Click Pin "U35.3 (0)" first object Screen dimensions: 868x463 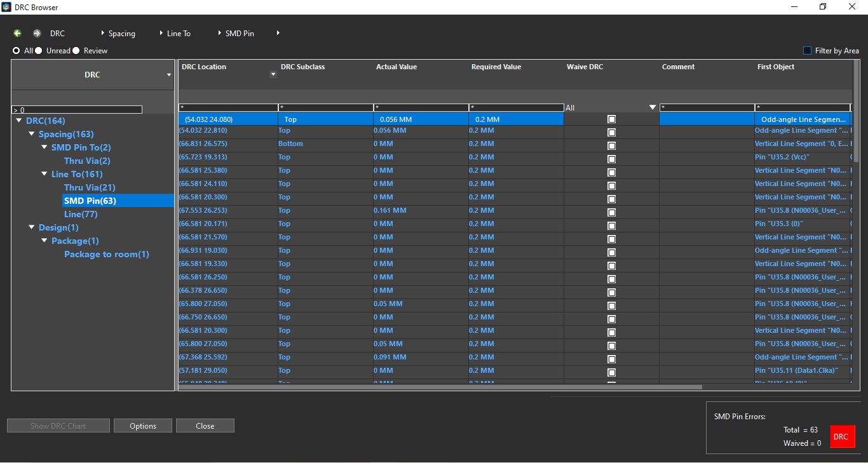780,224
